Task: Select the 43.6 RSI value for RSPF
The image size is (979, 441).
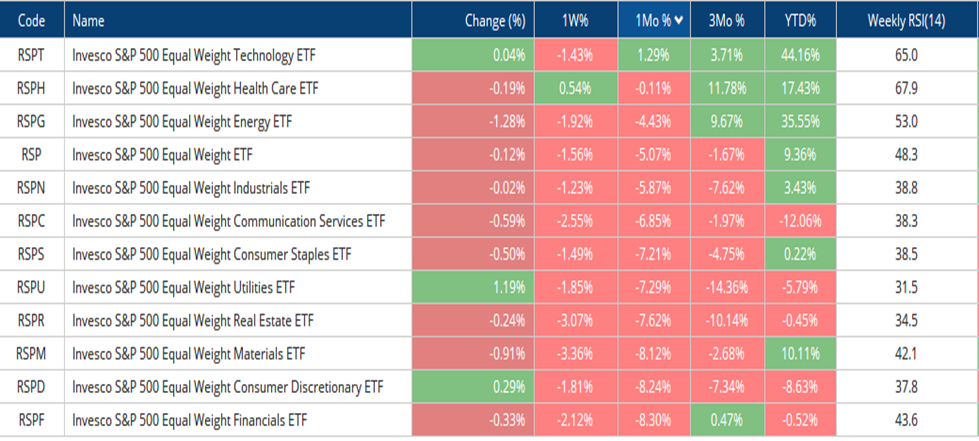Action: click(x=906, y=420)
